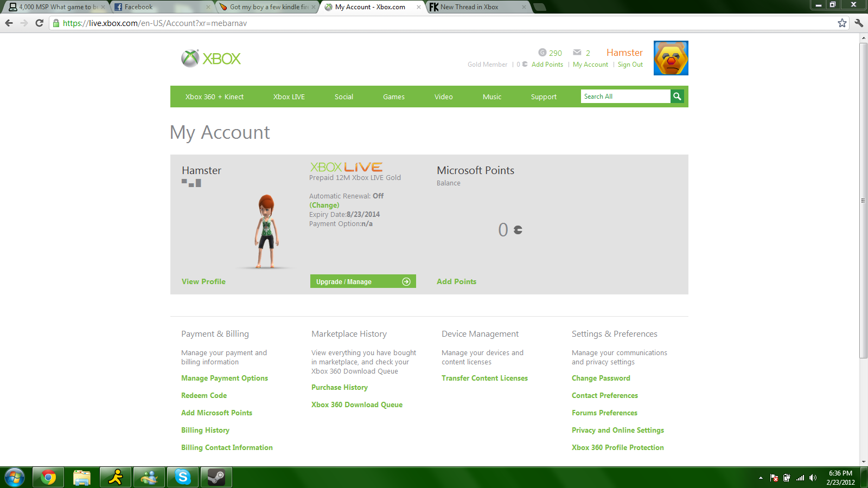
Task: Open Skype from the taskbar
Action: [x=183, y=478]
